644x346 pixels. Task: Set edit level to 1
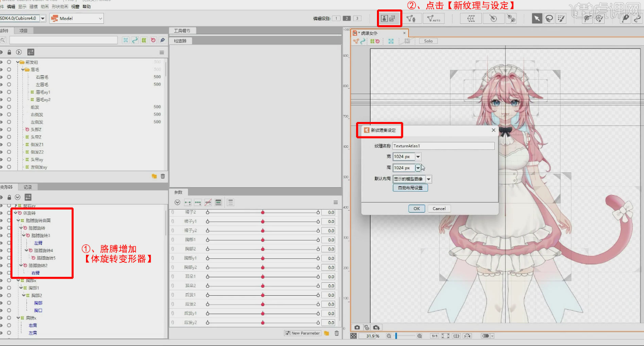pyautogui.click(x=337, y=18)
